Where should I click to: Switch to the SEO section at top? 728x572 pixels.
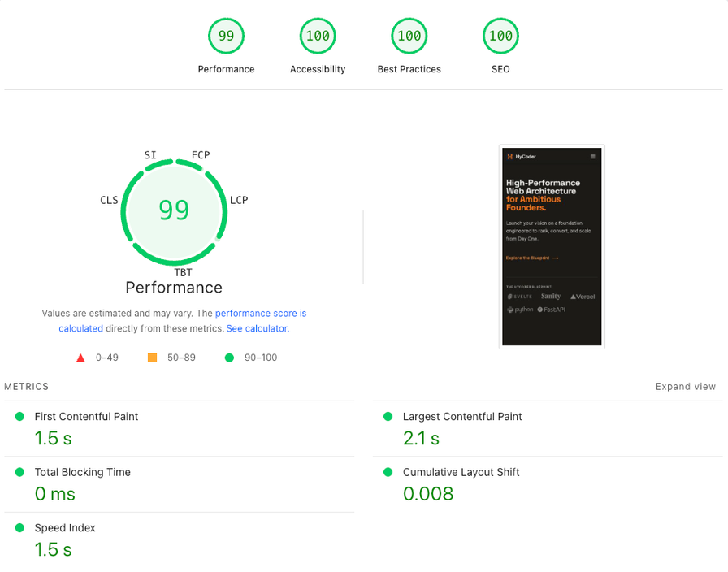[500, 69]
